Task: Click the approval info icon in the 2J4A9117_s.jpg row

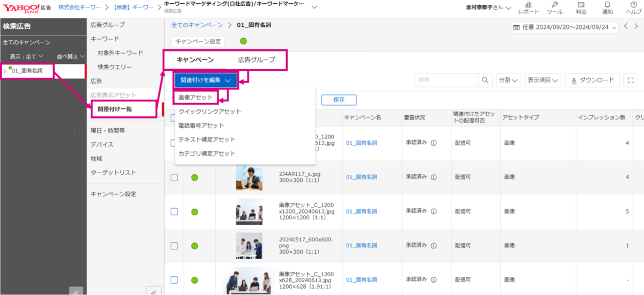Action: [x=433, y=177]
